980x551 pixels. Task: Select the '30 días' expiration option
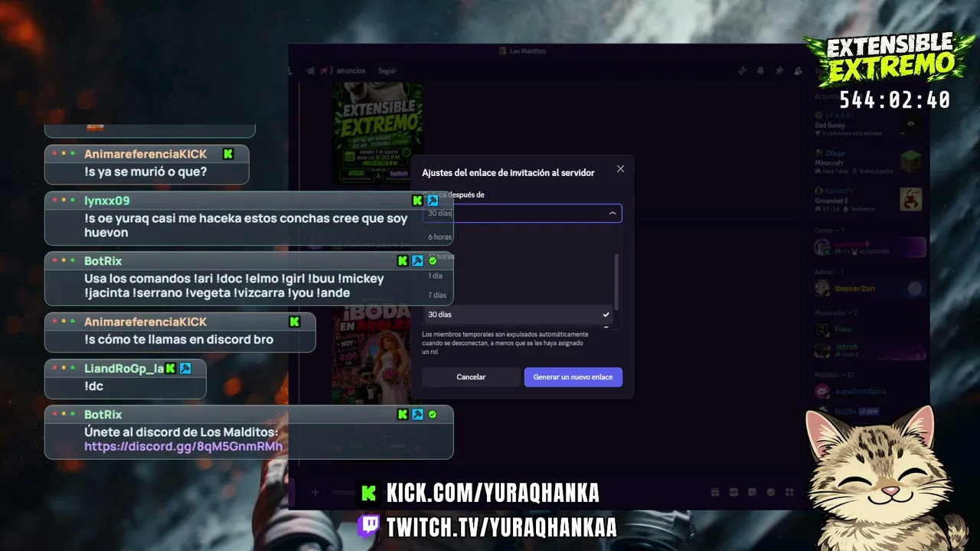pyautogui.click(x=518, y=315)
